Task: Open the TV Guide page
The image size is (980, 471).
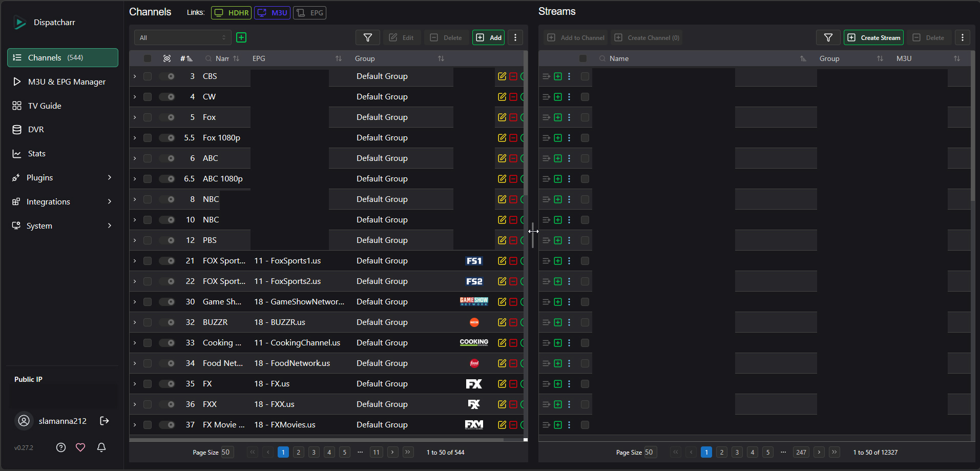Action: point(62,106)
